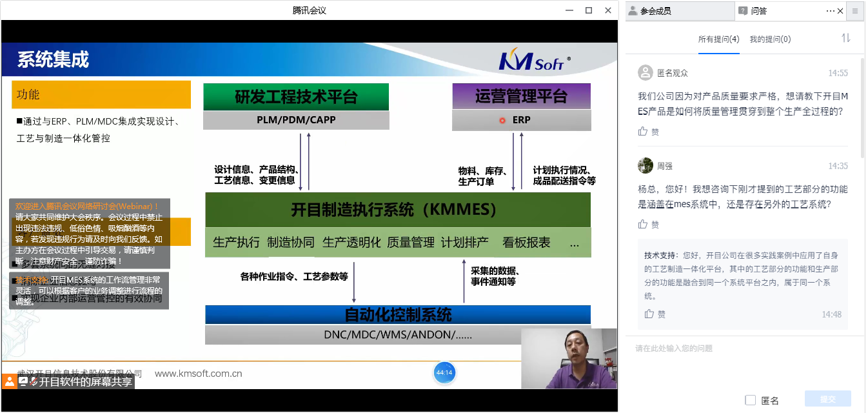Click the screen share icon beside 开目软件的屏幕共享
This screenshot has width=868, height=413.
tap(23, 381)
